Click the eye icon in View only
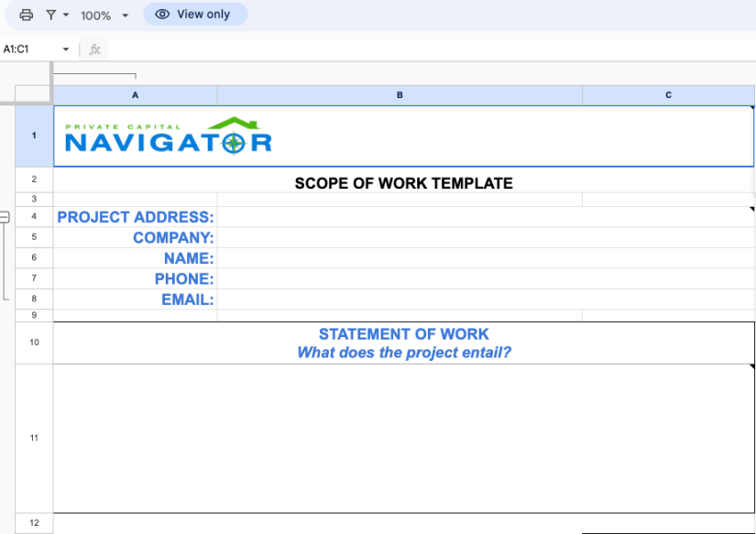Image resolution: width=756 pixels, height=534 pixels. (162, 15)
